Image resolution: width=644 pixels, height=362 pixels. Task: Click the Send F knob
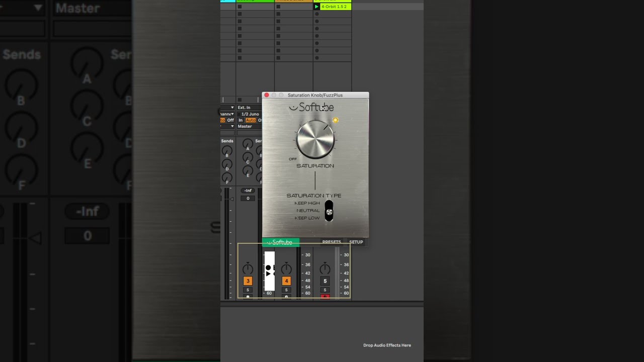point(227,178)
